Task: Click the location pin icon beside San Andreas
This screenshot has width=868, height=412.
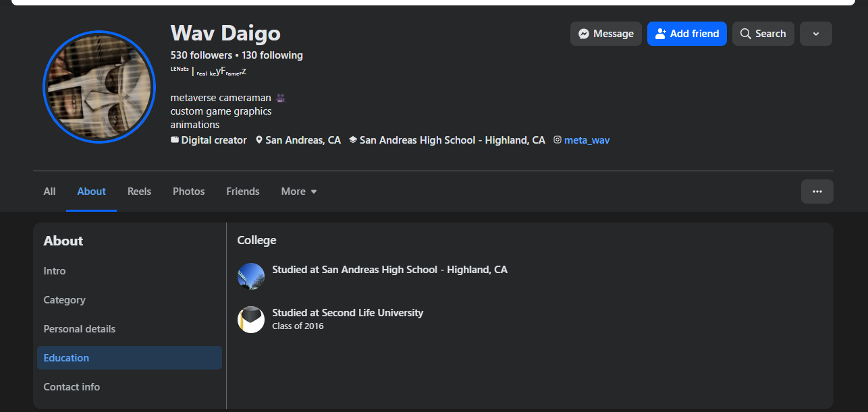Action: pos(259,140)
